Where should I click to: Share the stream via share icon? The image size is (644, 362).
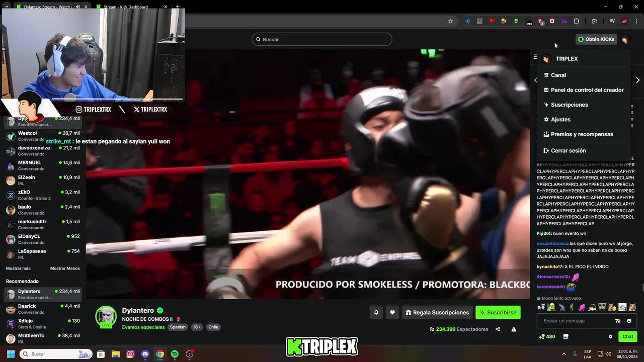498,329
